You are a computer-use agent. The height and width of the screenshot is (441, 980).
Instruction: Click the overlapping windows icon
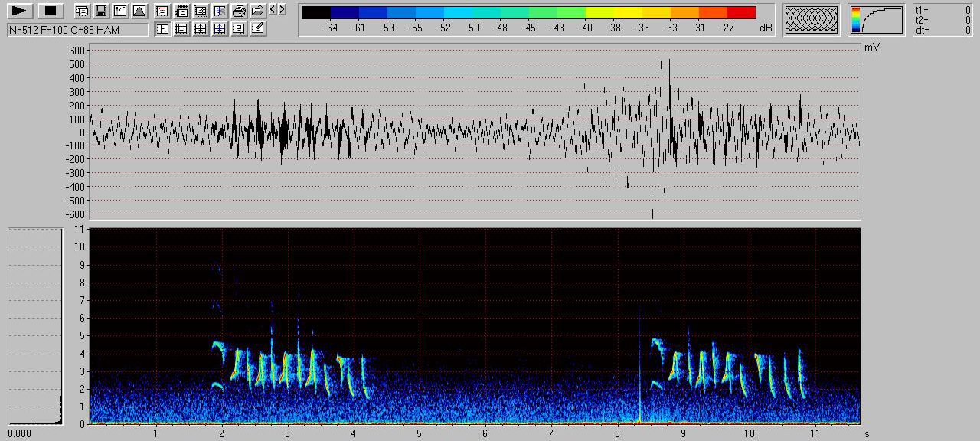tap(81, 11)
